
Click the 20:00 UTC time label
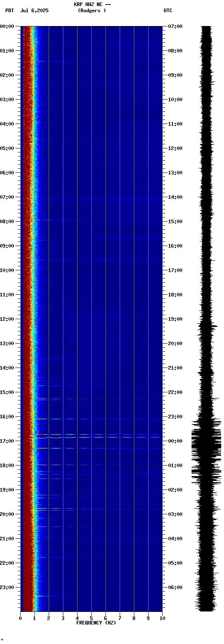tap(175, 344)
